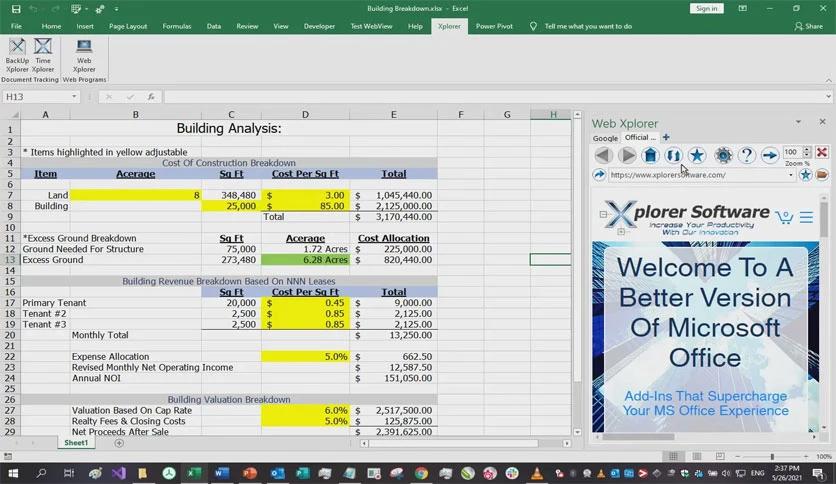The height and width of the screenshot is (484, 836).
Task: Customize Quick Access Toolbar dropdown
Action: click(116, 9)
